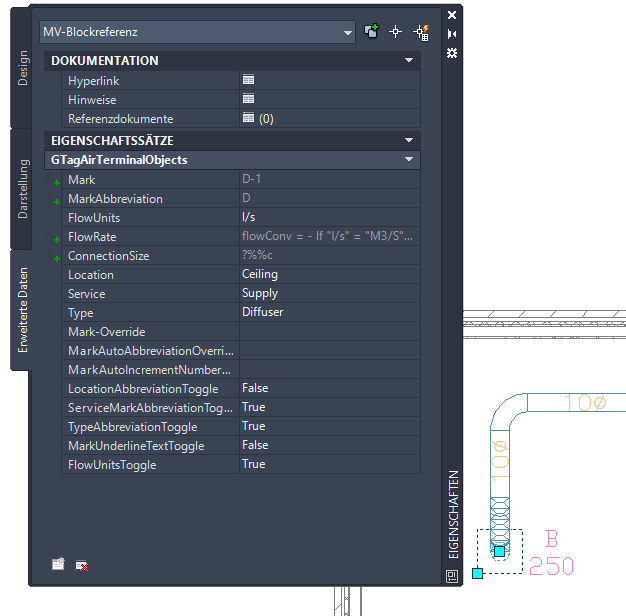Open the Hinweise notes icon
This screenshot has height=616, width=626.
pyautogui.click(x=248, y=99)
